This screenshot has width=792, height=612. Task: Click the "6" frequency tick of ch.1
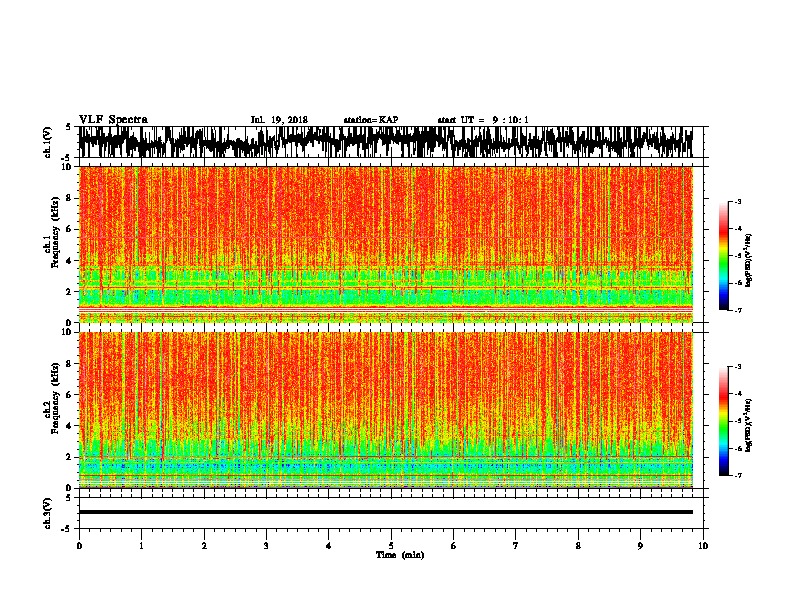[x=70, y=230]
